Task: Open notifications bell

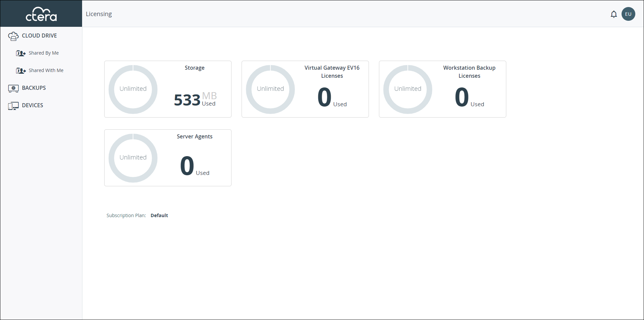Action: (614, 14)
